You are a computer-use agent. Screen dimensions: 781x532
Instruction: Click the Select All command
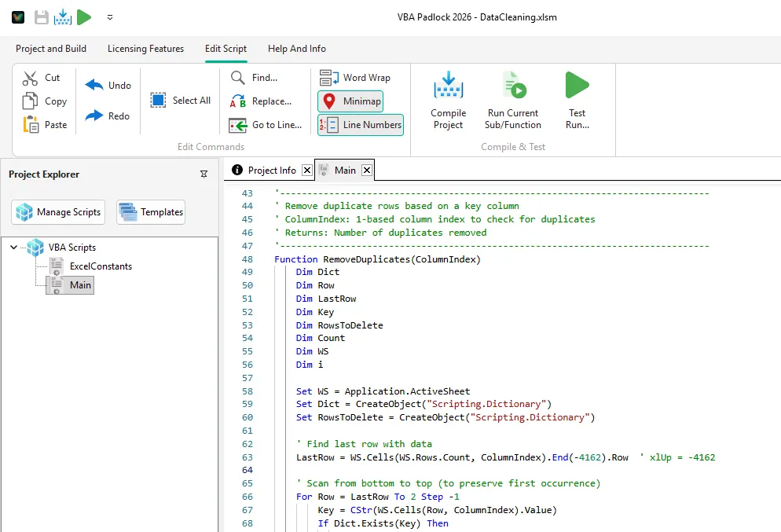[181, 101]
